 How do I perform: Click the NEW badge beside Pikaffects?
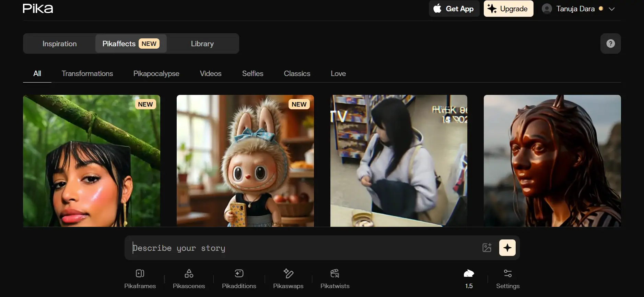click(x=149, y=44)
